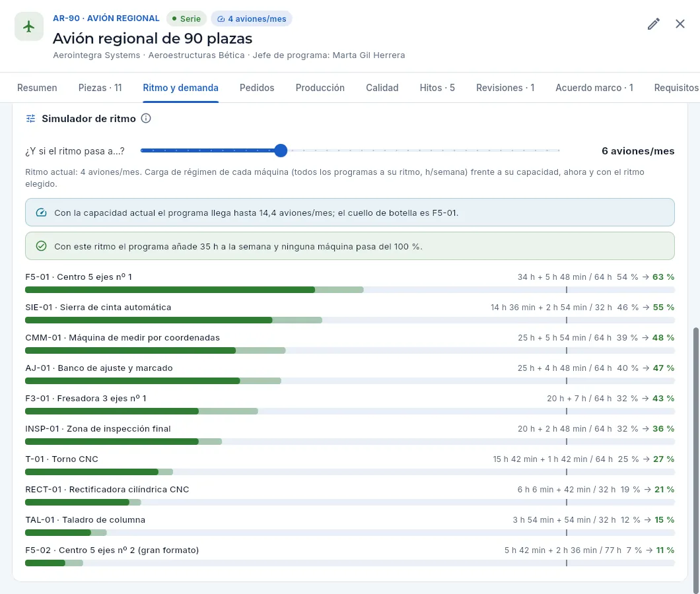Open the Simulador de ritmo info icon
Viewport: 700px width, 594px height.
point(146,118)
